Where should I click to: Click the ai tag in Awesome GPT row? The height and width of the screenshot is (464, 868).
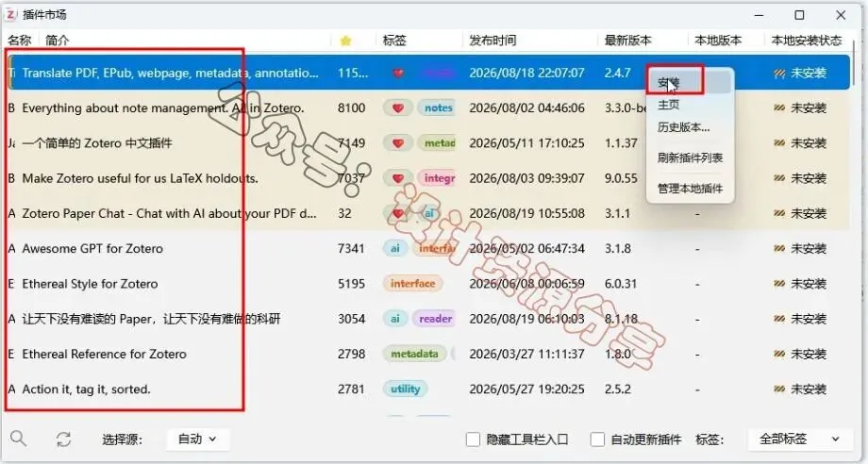395,248
